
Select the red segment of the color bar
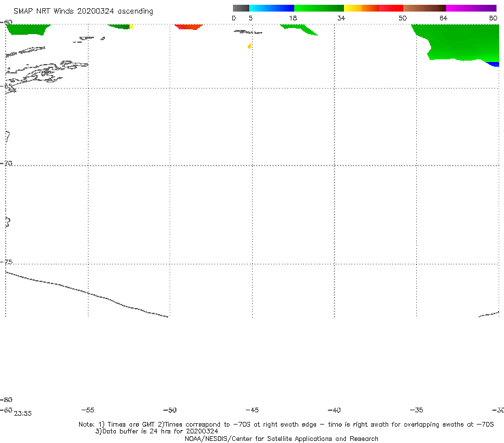pos(391,8)
